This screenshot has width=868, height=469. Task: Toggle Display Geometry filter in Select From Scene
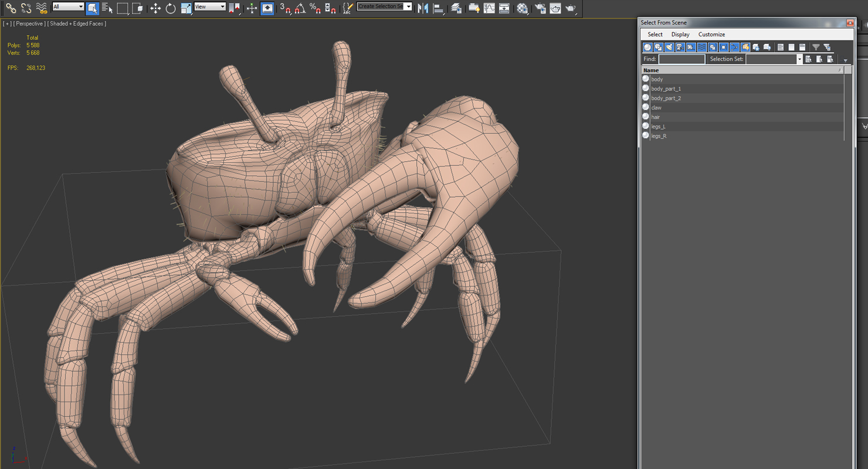(647, 47)
